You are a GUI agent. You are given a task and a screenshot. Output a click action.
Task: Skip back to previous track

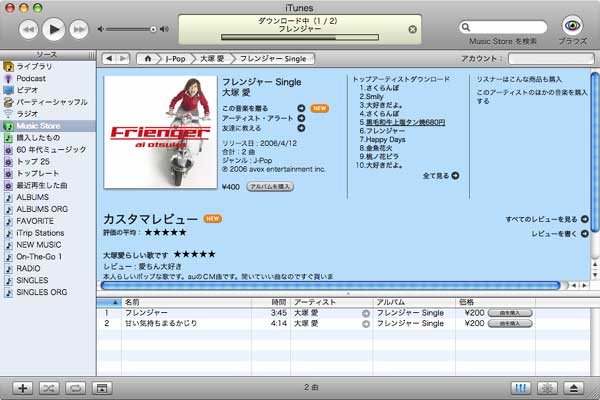coord(28,29)
